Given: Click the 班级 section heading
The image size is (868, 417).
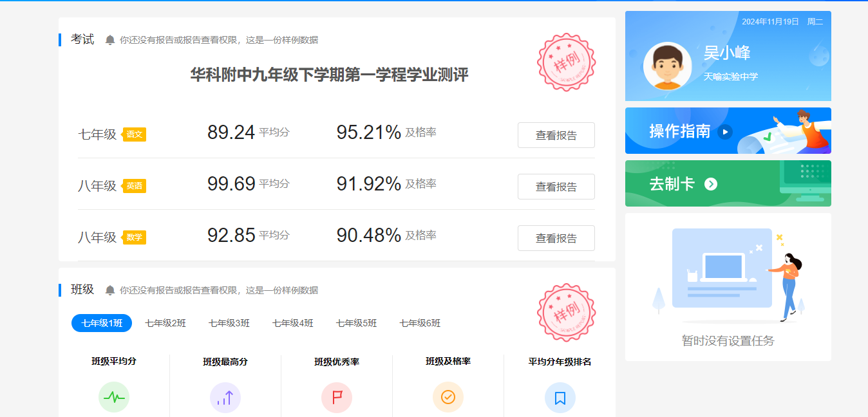Looking at the screenshot, I should tap(82, 290).
